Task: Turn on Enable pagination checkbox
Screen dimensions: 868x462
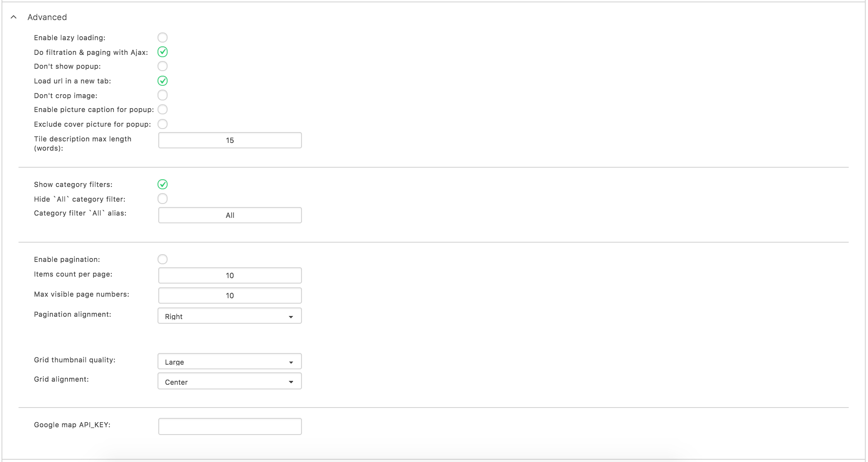Action: 163,259
